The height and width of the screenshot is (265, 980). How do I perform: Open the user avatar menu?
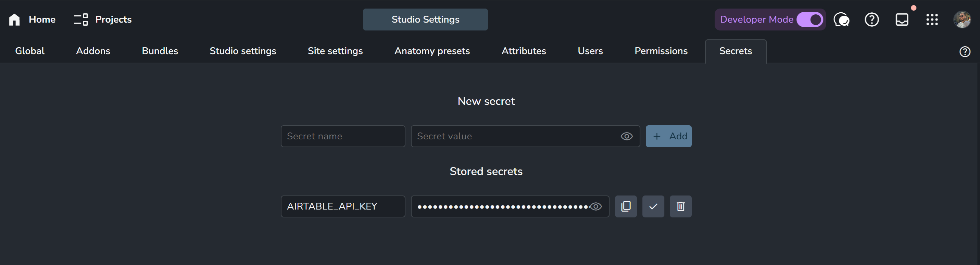pyautogui.click(x=962, y=20)
